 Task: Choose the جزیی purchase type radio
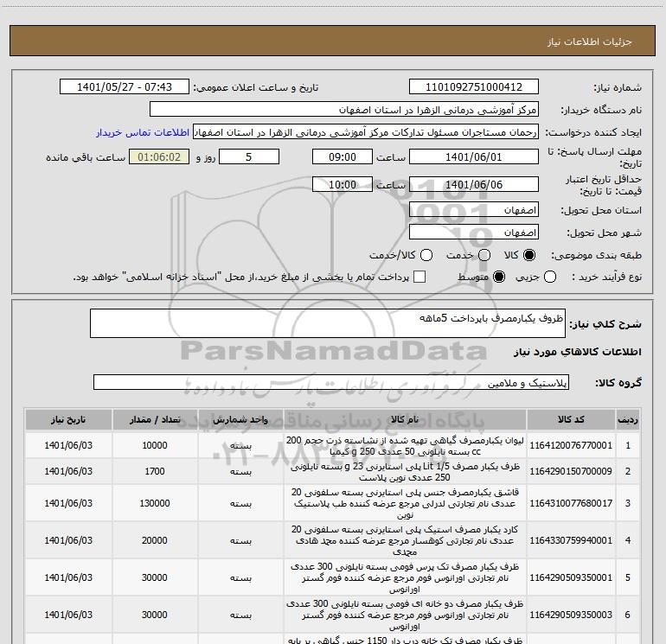pos(550,277)
